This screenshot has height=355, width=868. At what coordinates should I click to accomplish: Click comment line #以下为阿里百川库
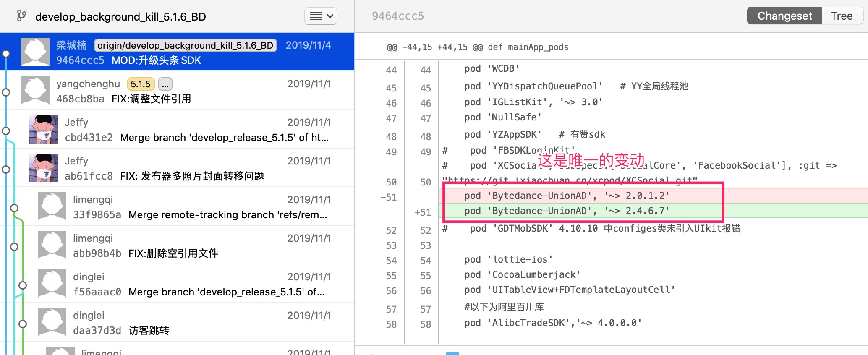pos(504,307)
